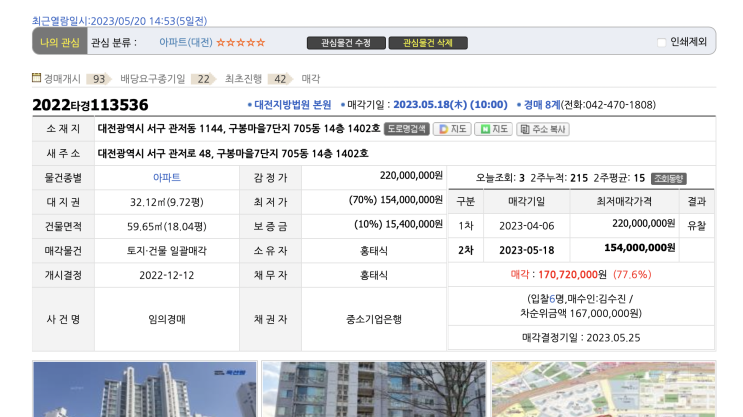This screenshot has height=417, width=743.
Task: Toggle the 인쇄제외 checkbox
Action: coord(661,42)
